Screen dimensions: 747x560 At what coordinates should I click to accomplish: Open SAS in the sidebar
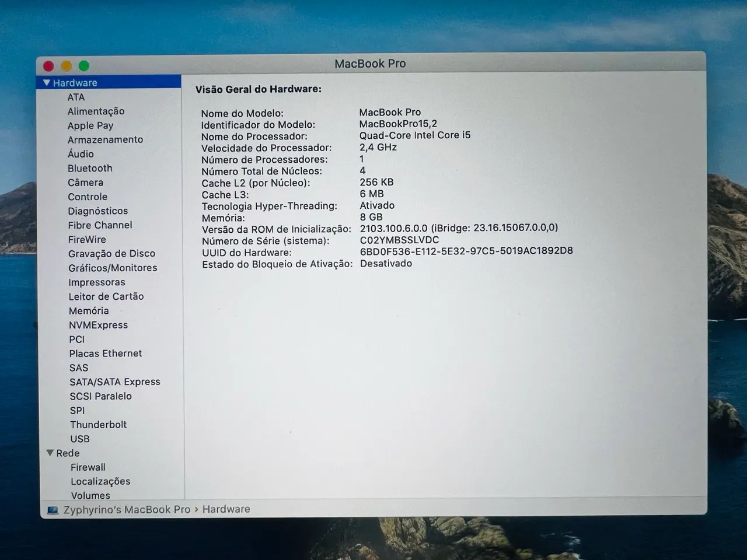click(x=79, y=367)
